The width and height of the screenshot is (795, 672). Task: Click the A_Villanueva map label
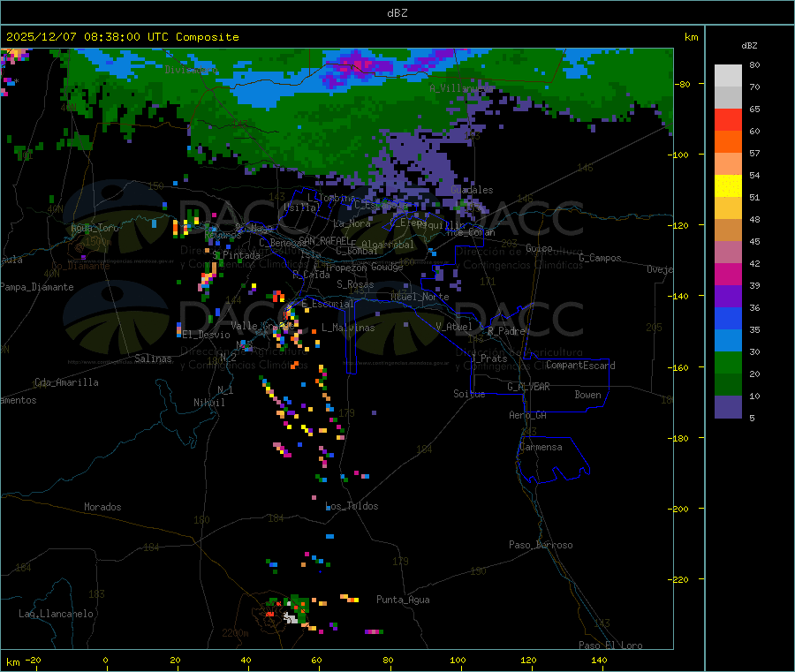tap(461, 88)
